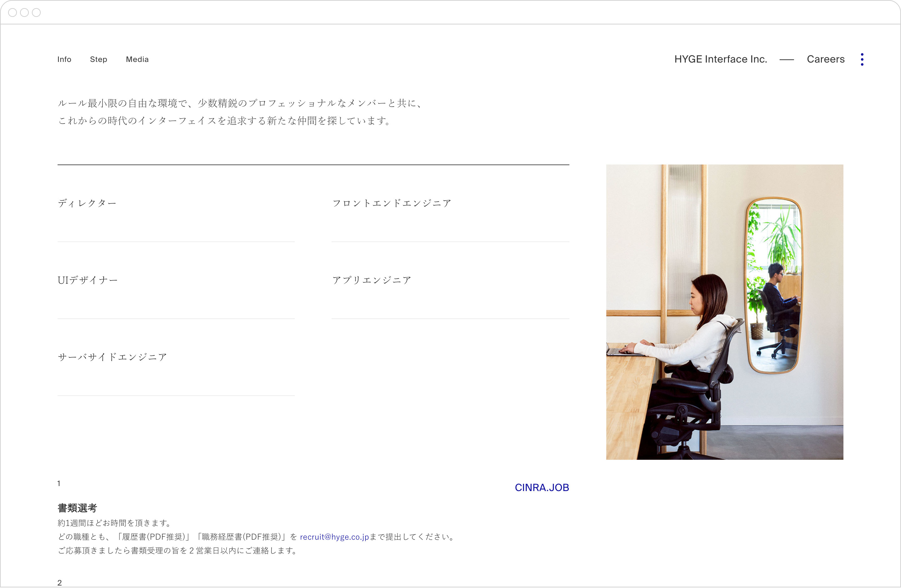The image size is (901, 588).
Task: Open the Media section
Action: coord(137,59)
